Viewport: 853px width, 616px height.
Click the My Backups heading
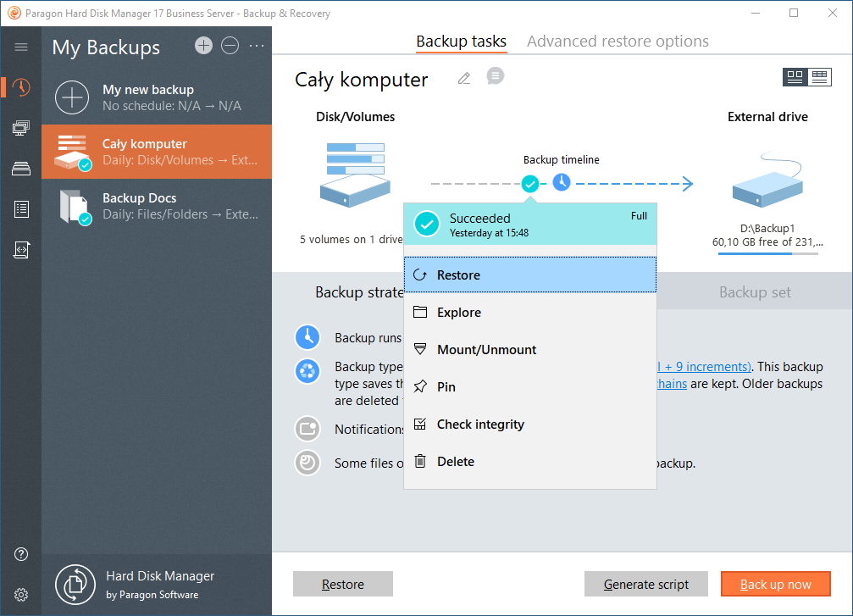[106, 48]
